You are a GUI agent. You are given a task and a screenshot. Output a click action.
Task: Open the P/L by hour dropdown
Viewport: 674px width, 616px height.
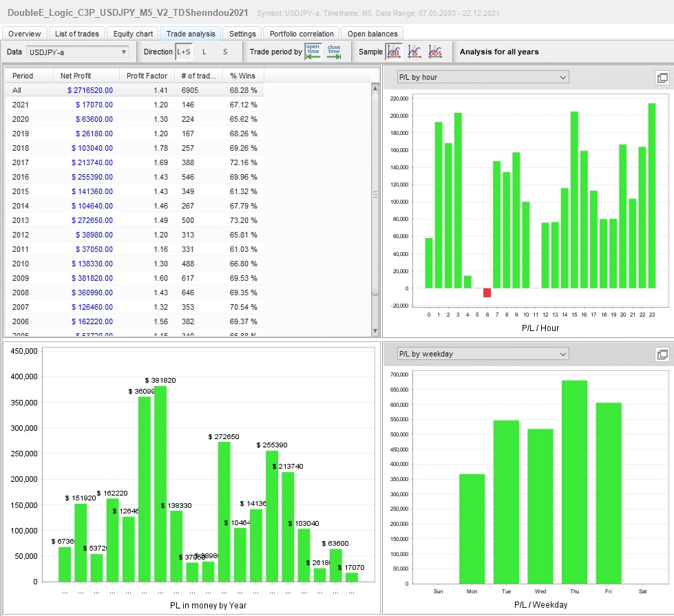point(483,77)
